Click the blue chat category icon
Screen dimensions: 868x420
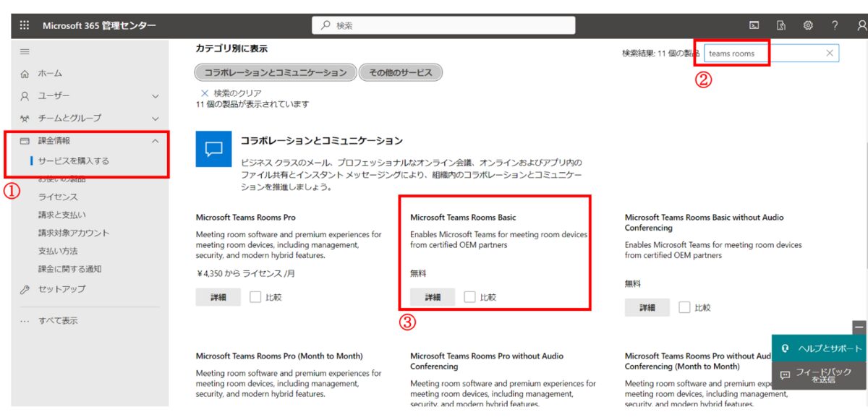214,149
